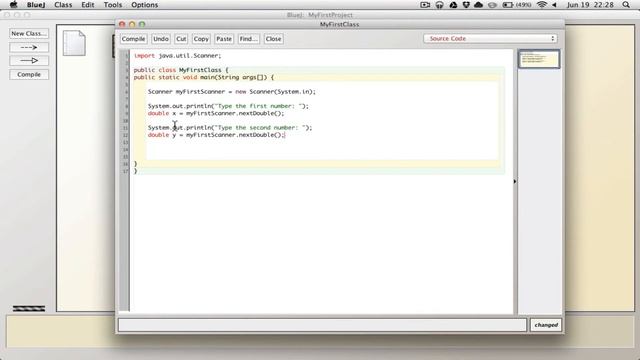Click the Paste button

coord(224,39)
